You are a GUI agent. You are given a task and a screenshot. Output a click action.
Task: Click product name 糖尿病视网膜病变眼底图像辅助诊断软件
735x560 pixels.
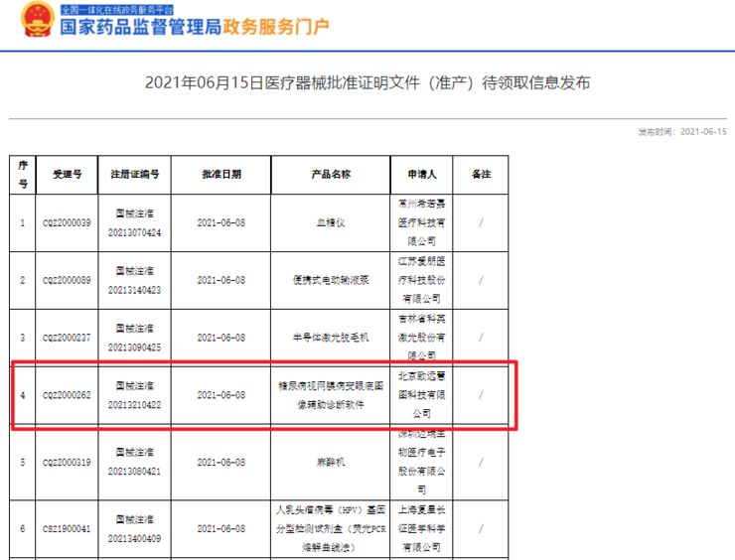tap(331, 395)
